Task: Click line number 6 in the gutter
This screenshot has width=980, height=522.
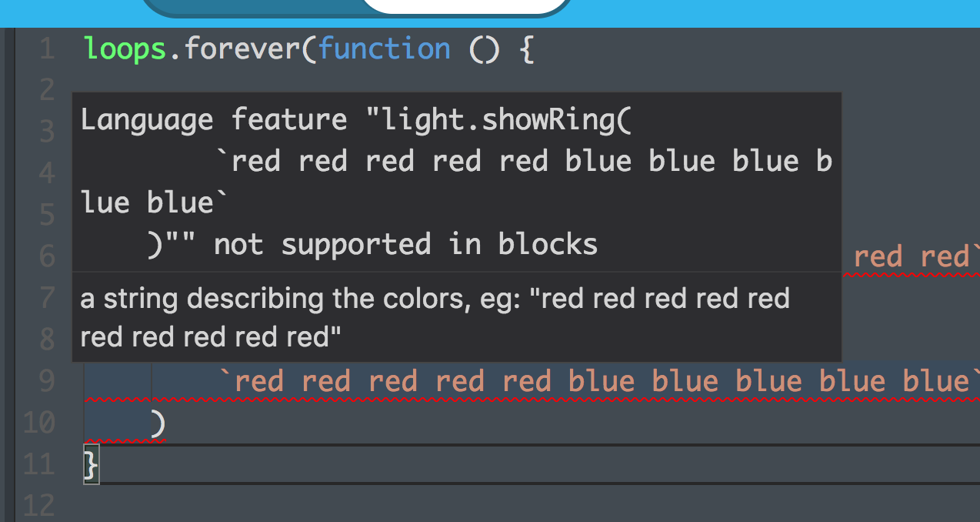Action: (46, 256)
